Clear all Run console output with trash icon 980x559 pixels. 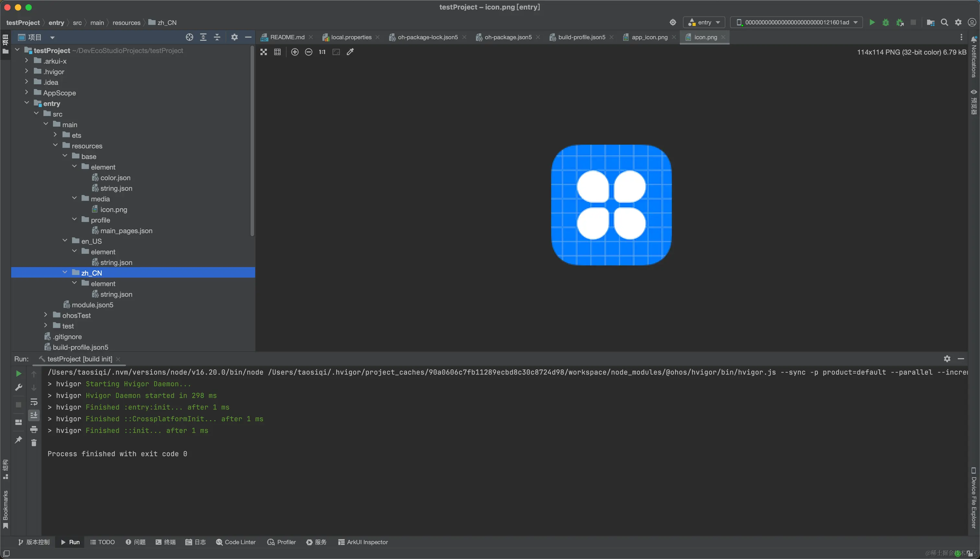[x=34, y=443]
